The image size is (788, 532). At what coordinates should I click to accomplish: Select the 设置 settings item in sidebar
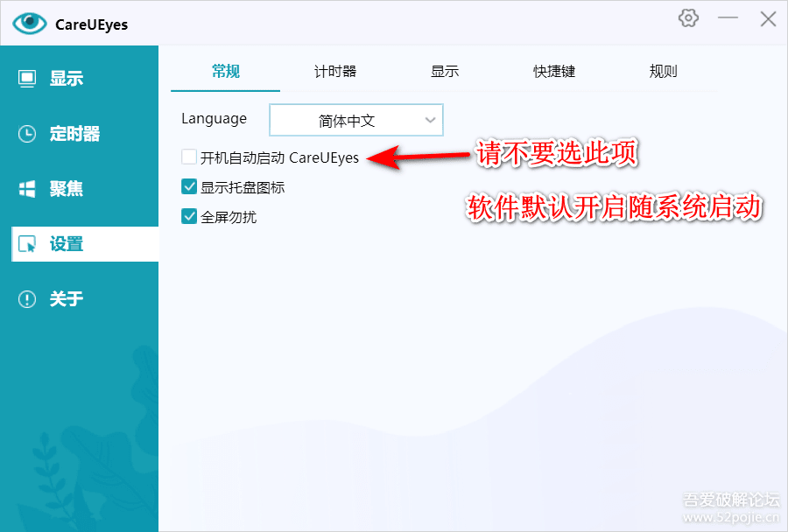point(66,244)
